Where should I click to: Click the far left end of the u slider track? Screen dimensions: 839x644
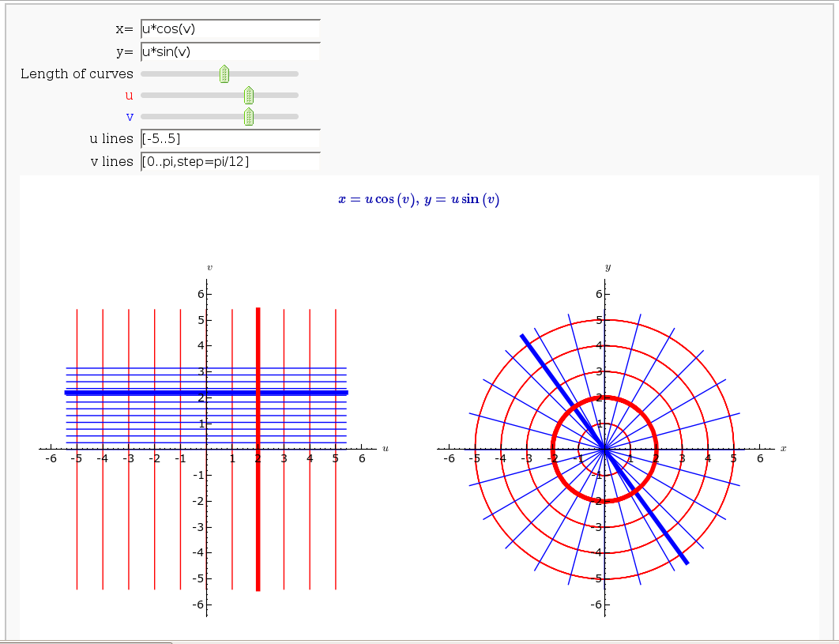[x=143, y=96]
